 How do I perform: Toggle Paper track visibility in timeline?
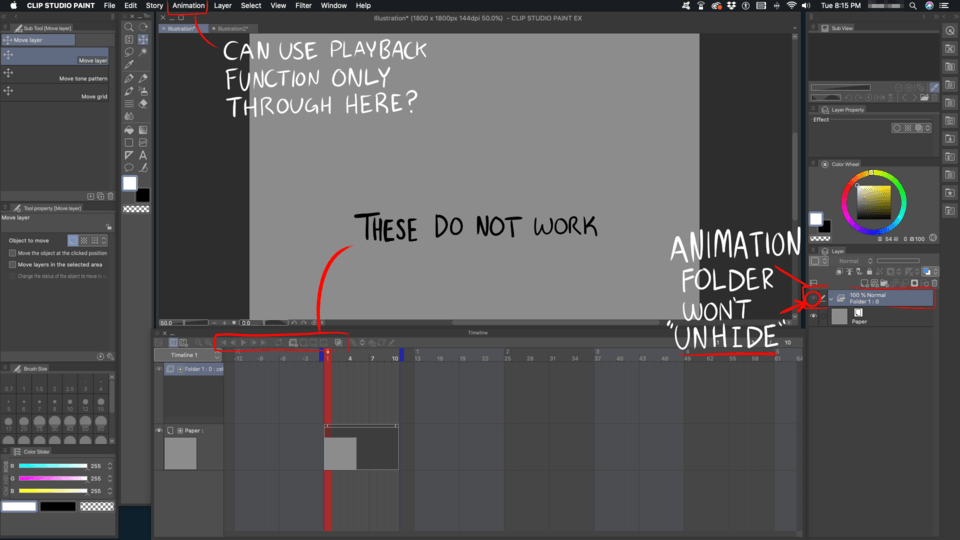[159, 430]
